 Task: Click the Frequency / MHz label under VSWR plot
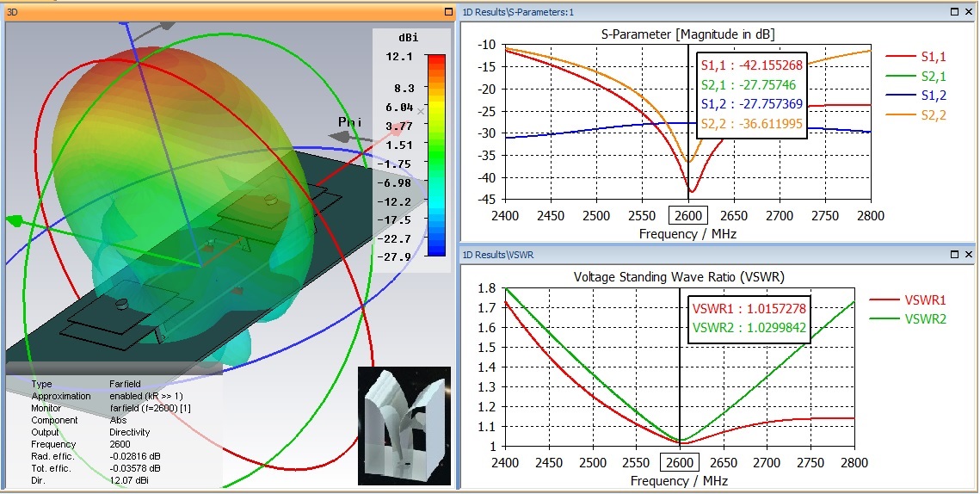(680, 481)
